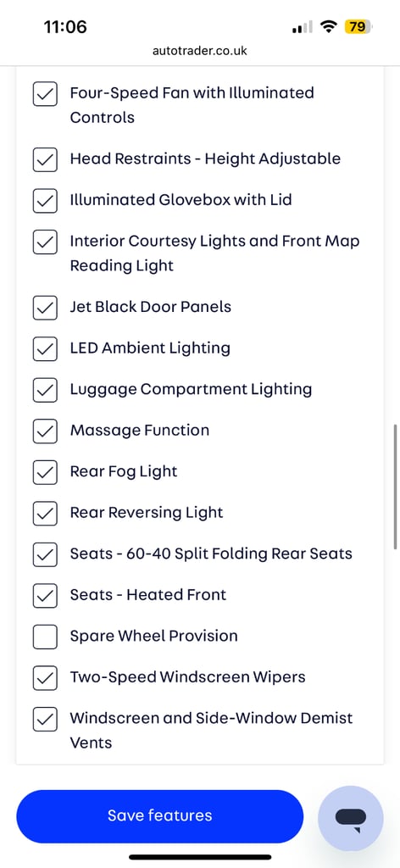The width and height of the screenshot is (400, 868).
Task: Tap the Wi-Fi status icon
Action: click(329, 26)
